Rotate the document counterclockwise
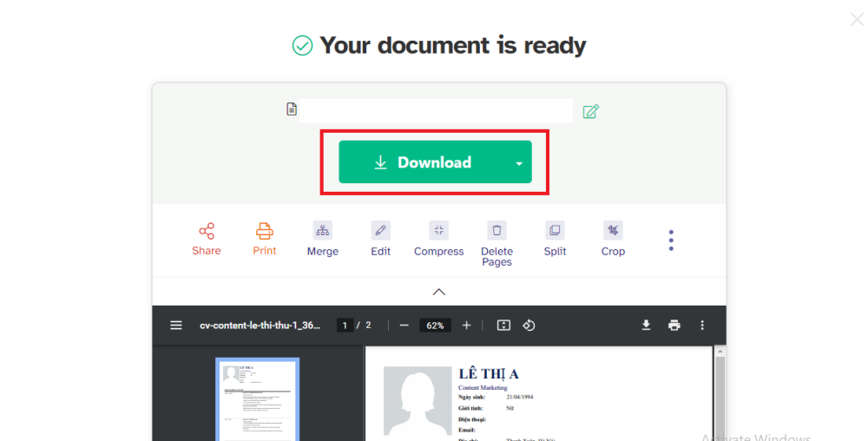Screen dimensions: 868x441 pyautogui.click(x=529, y=326)
